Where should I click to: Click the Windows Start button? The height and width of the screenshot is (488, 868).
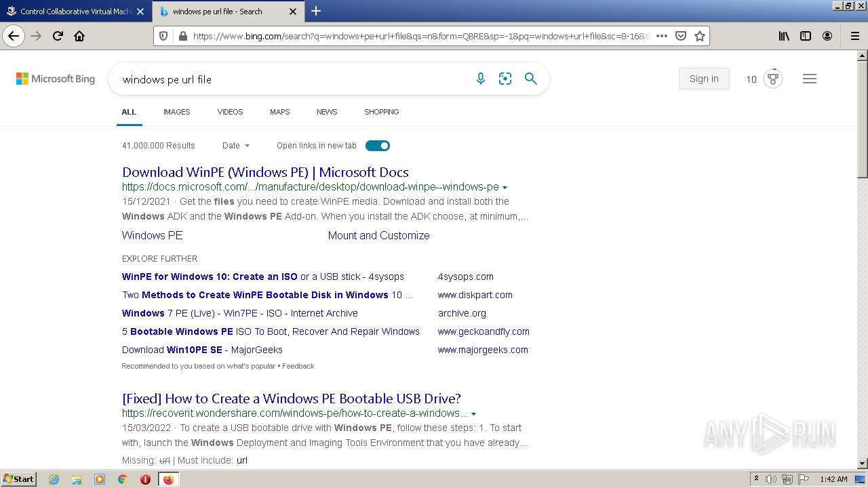pos(19,479)
